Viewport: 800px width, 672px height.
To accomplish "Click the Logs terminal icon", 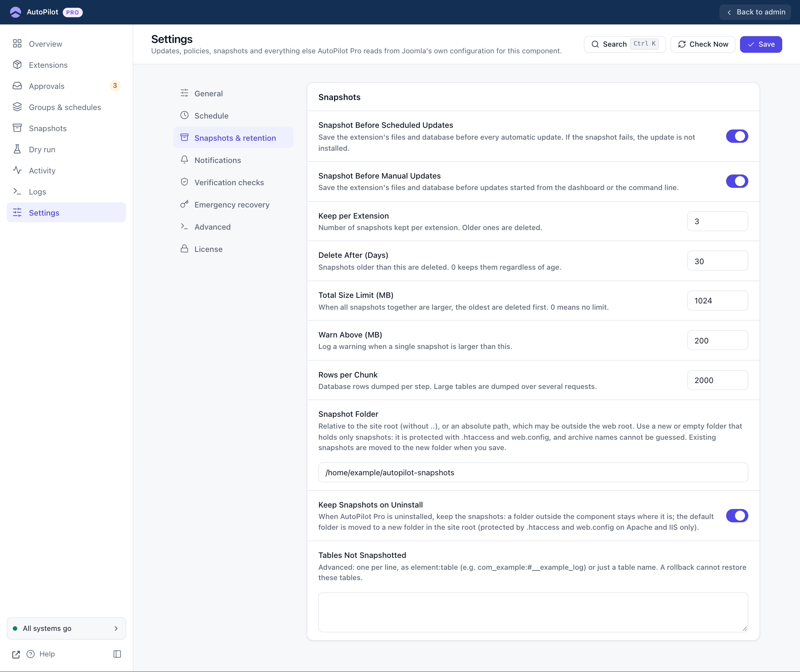I will click(x=17, y=192).
